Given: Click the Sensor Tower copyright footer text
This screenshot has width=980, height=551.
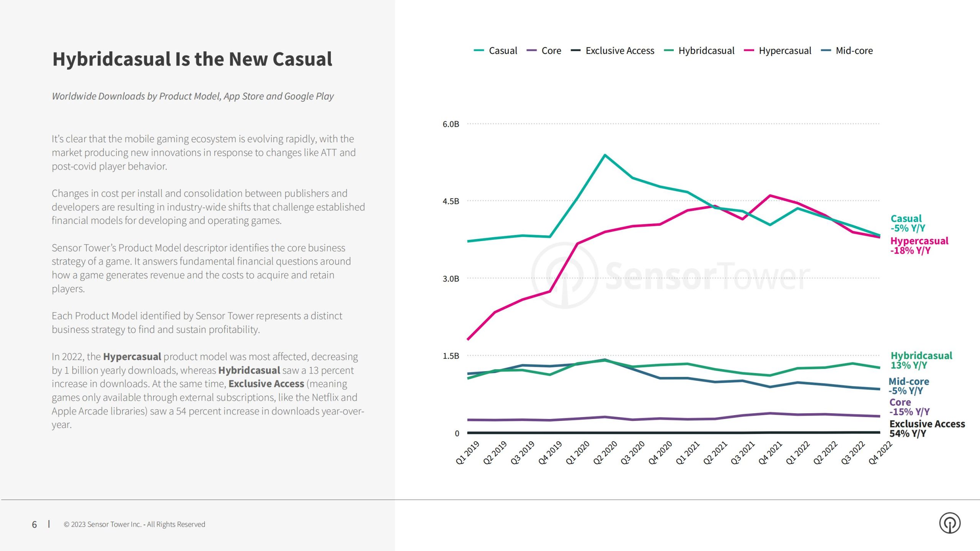Looking at the screenshot, I should 134,524.
